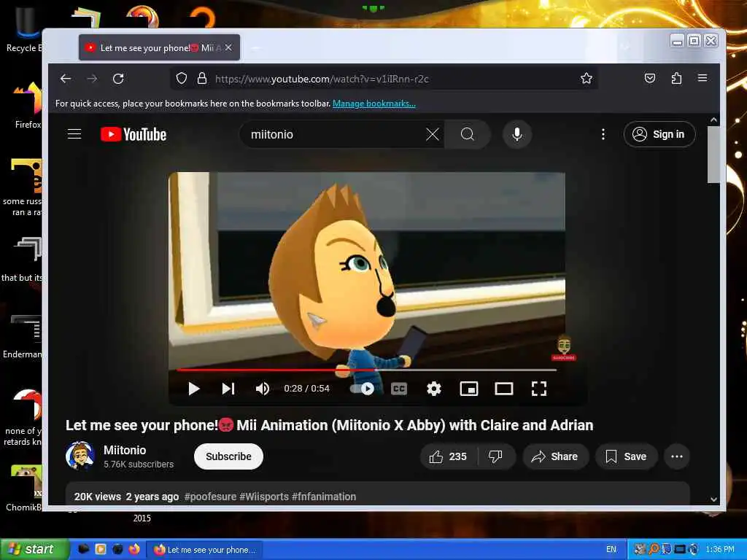Open the YouTube guide hamburger menu
This screenshot has height=560, width=747.
[74, 134]
